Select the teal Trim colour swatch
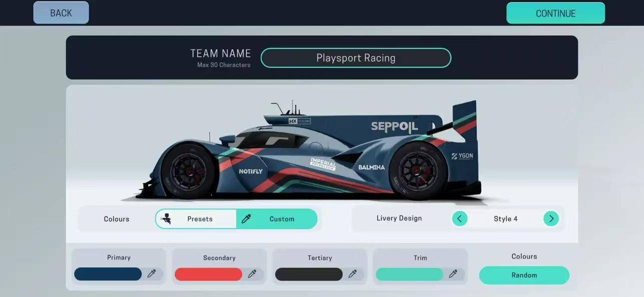This screenshot has width=644, height=297. 409,274
